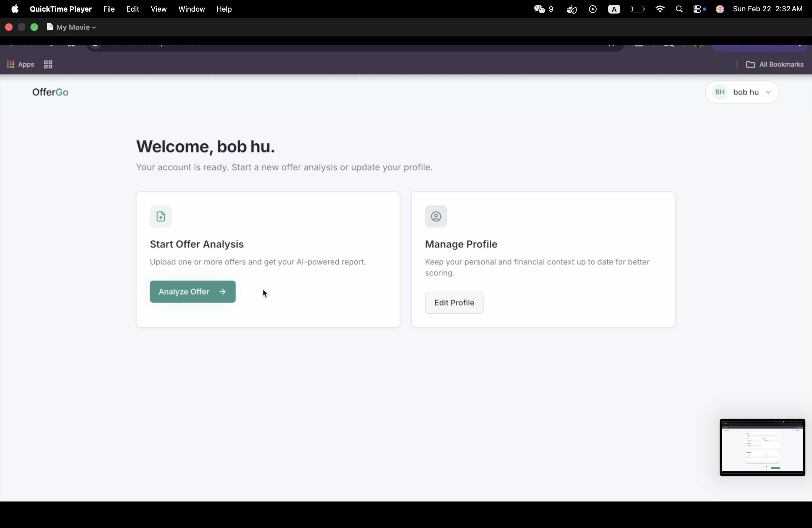Expand the bob hu account dropdown
The width and height of the screenshot is (812, 528).
point(768,93)
